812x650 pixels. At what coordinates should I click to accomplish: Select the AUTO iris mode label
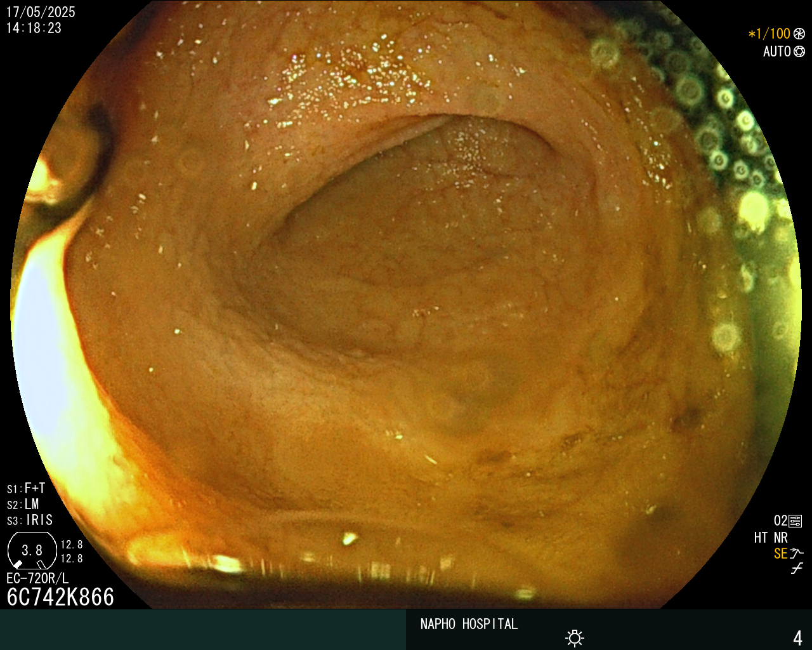[777, 51]
